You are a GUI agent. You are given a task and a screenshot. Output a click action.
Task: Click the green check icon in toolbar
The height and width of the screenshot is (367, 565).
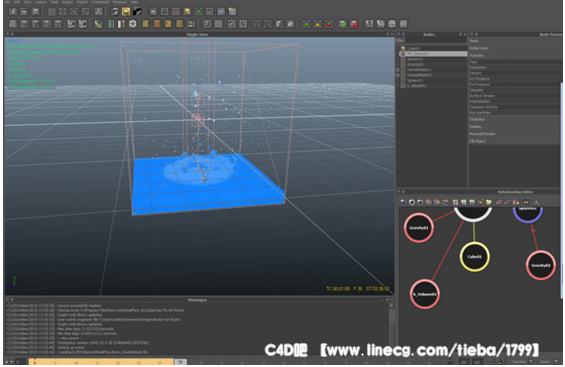click(x=342, y=24)
